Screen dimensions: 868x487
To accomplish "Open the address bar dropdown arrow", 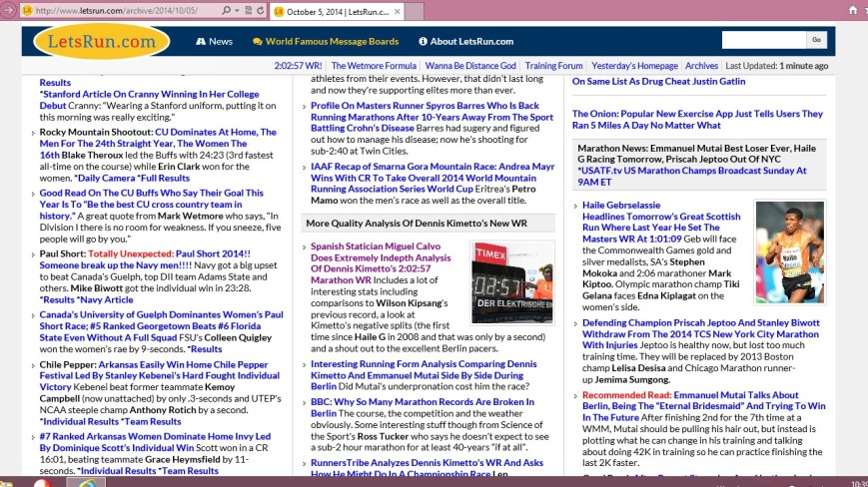I will pos(236,11).
